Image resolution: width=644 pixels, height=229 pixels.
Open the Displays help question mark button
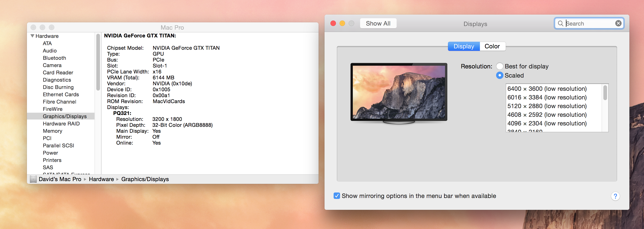[615, 196]
